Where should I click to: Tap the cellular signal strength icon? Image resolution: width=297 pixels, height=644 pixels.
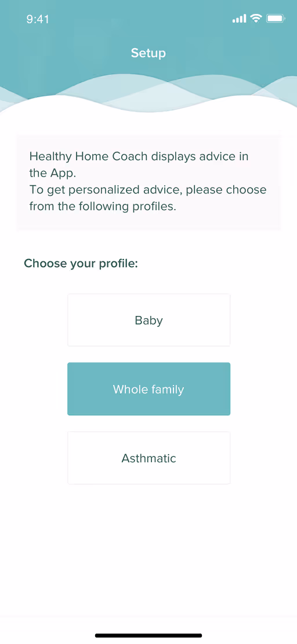coord(239,19)
